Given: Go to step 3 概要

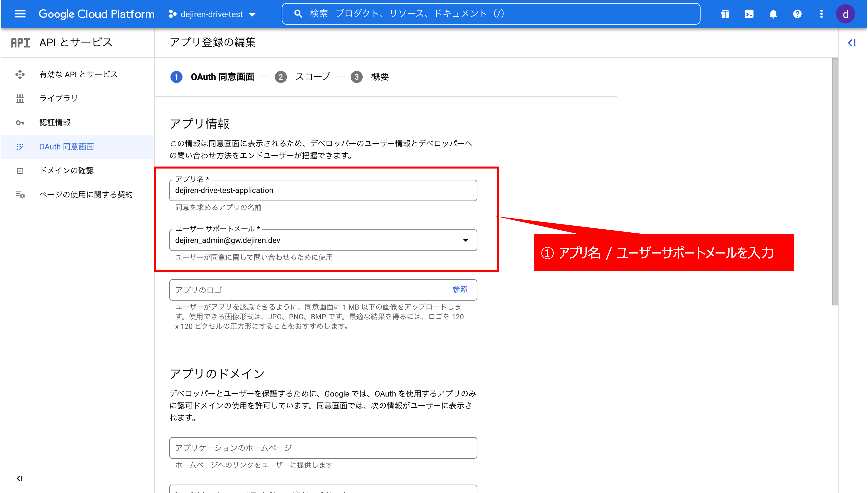Looking at the screenshot, I should 370,77.
